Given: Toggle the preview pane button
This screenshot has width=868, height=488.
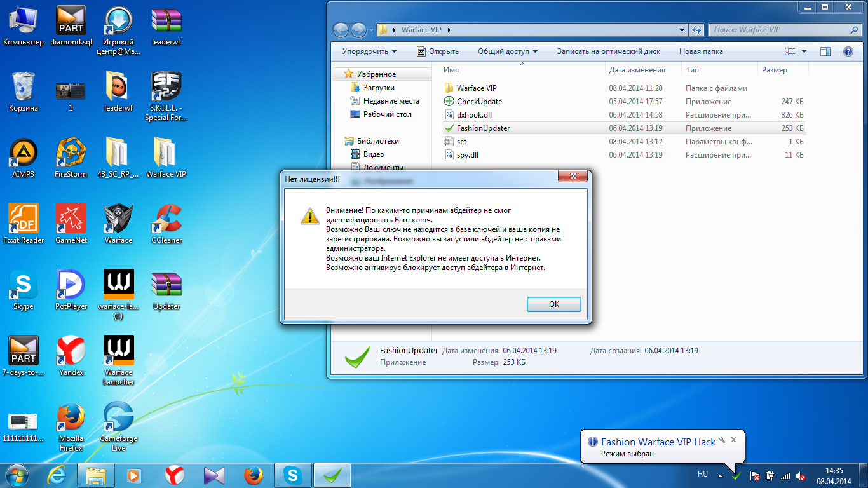Looking at the screenshot, I should (x=825, y=51).
